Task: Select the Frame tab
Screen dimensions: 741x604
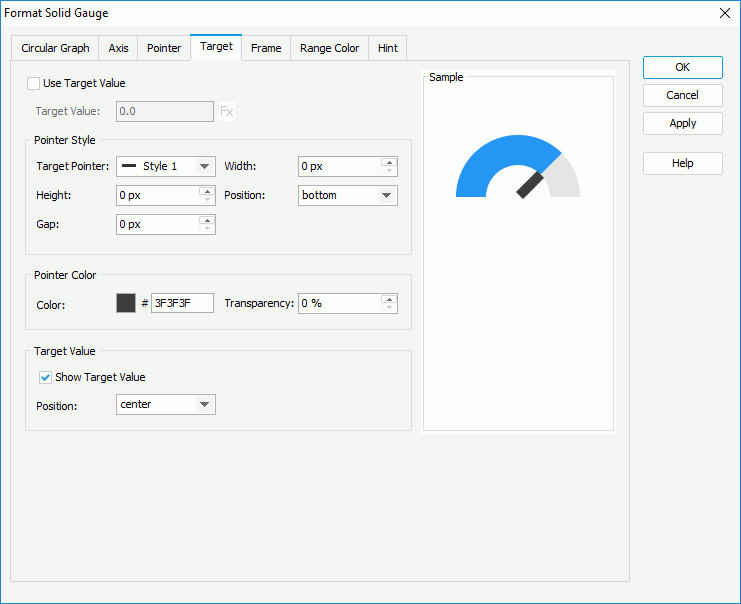Action: [x=266, y=48]
